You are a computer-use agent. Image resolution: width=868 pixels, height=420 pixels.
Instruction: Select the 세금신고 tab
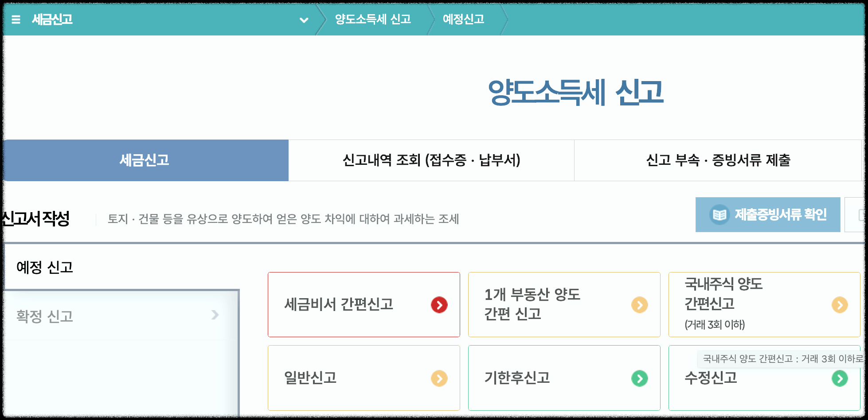tap(144, 160)
